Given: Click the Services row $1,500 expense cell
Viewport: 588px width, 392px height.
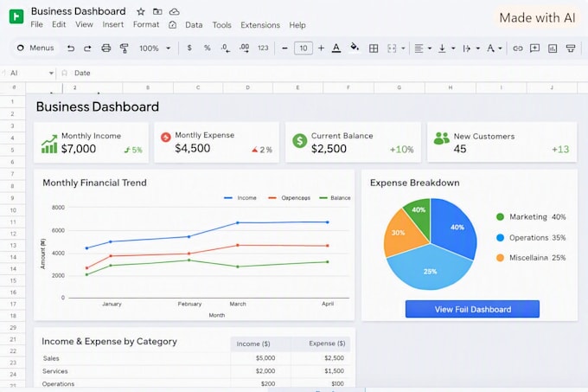Looking at the screenshot, I should click(x=320, y=371).
